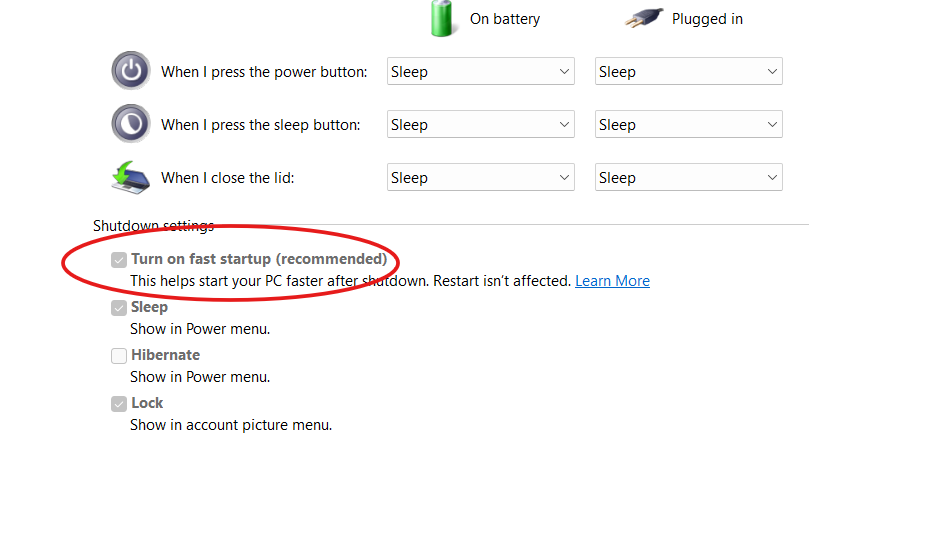Open close the lid Plugged in dropdown
The width and height of the screenshot is (926, 548).
689,177
